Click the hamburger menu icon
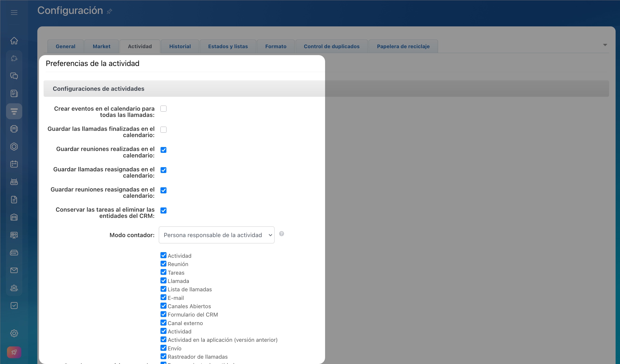Screen dimensions: 620x364 14,12
